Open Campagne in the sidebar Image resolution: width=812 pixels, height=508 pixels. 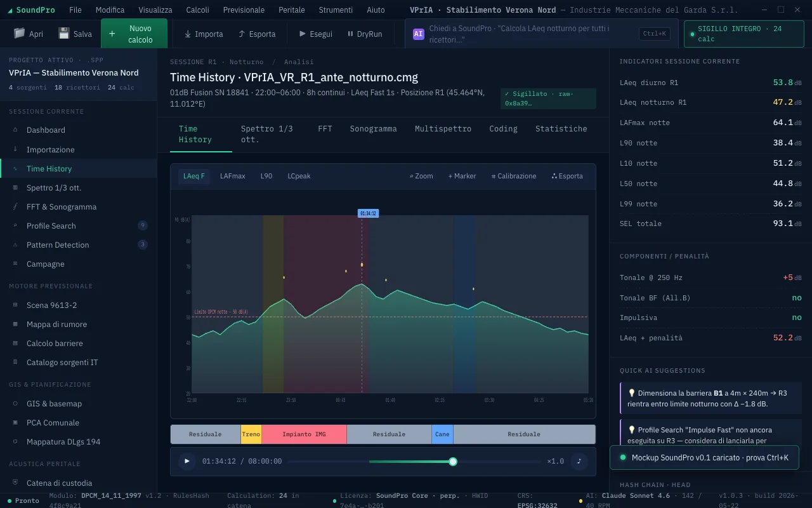(78, 264)
